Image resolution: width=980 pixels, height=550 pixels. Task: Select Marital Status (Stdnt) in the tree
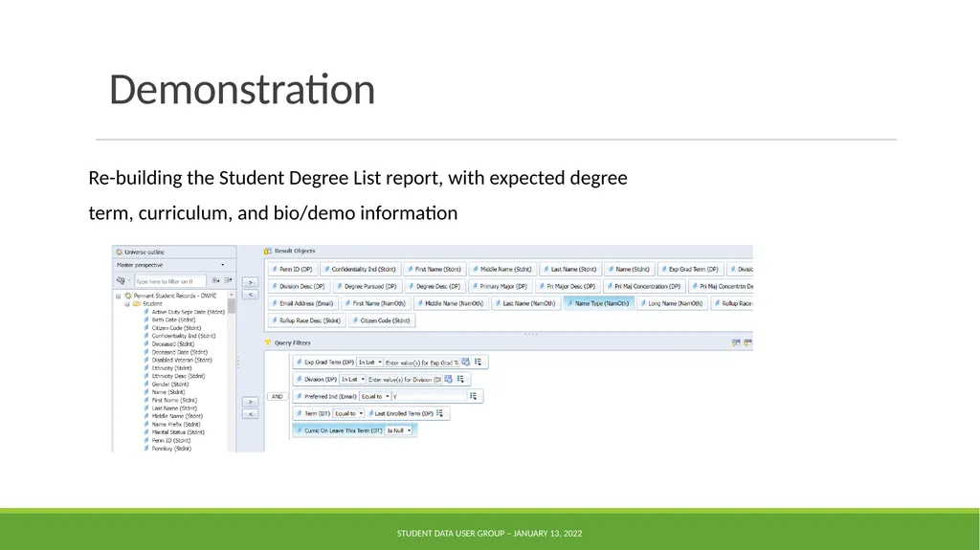pyautogui.click(x=177, y=432)
